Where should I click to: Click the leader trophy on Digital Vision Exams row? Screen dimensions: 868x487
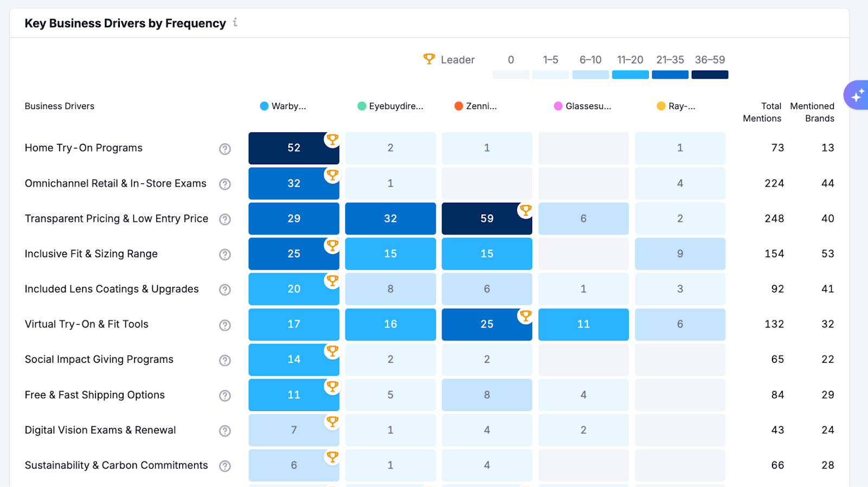(332, 421)
